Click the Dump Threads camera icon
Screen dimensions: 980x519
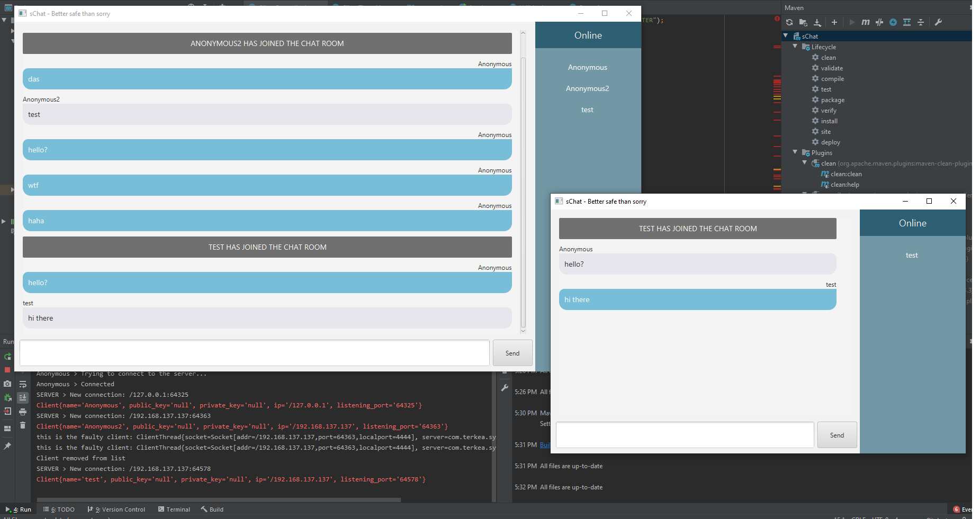(x=7, y=384)
